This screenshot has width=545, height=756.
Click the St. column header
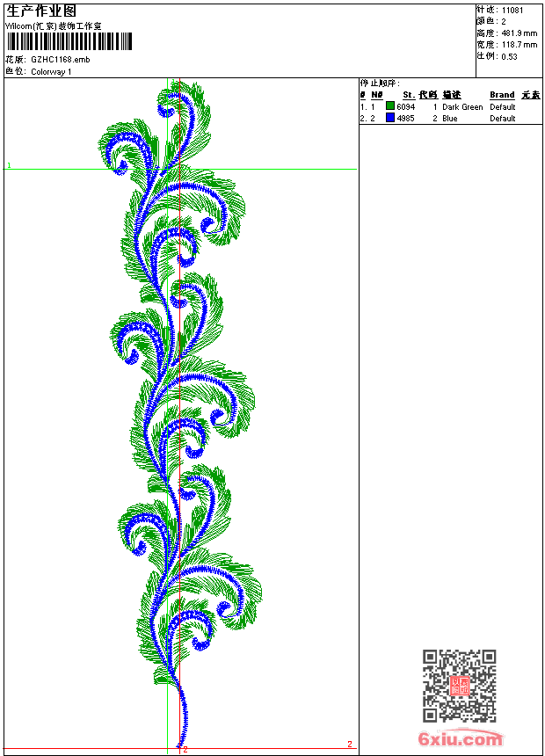(408, 95)
